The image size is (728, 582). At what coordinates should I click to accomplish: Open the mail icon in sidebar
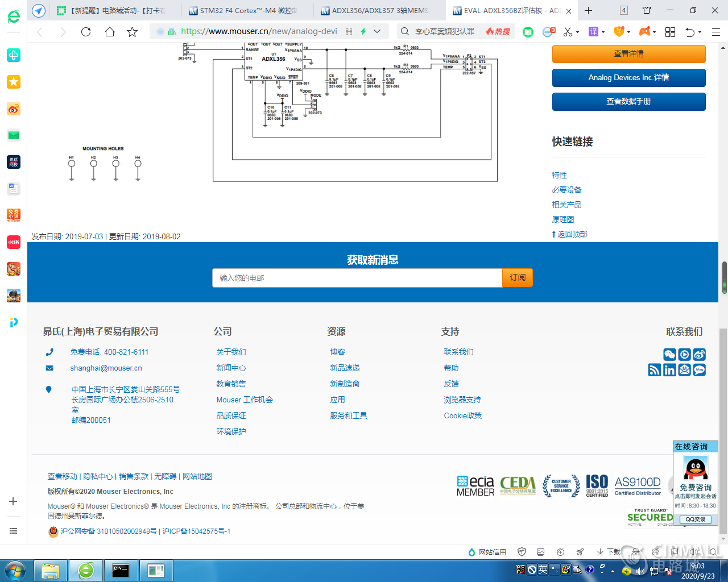[14, 135]
